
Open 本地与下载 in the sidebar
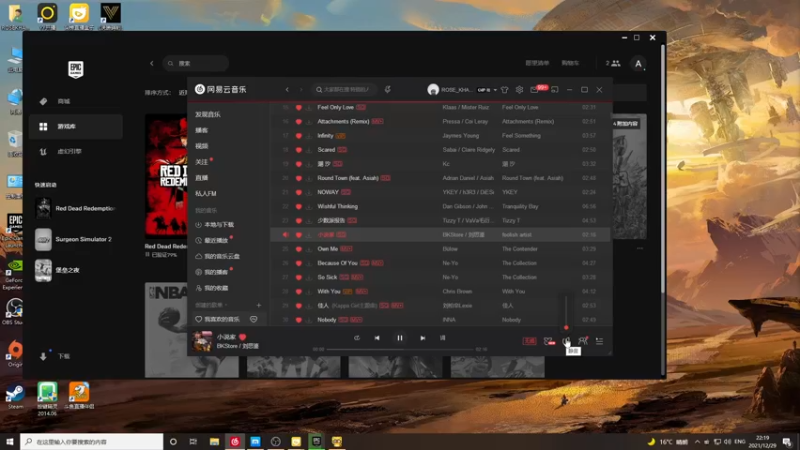point(218,224)
